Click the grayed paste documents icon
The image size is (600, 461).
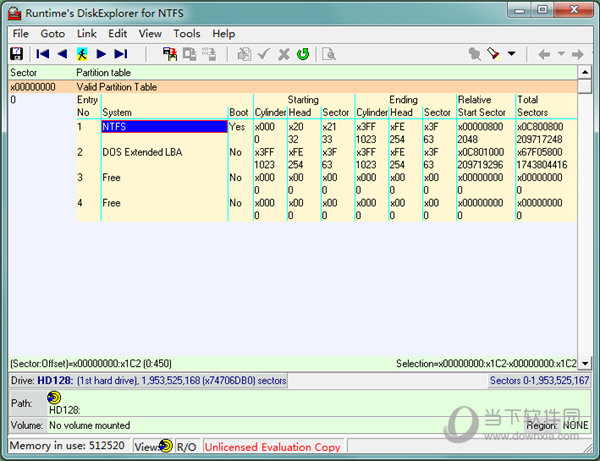click(244, 54)
